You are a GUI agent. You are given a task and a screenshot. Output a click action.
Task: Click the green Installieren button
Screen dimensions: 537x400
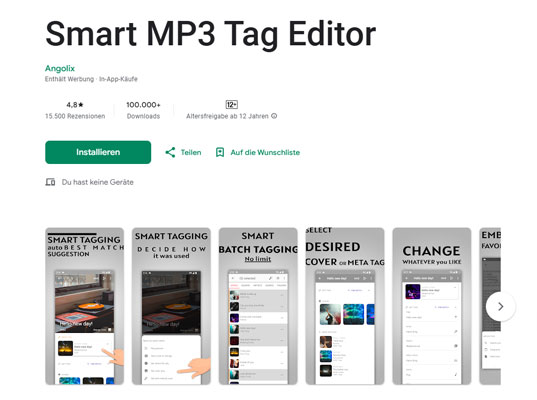(98, 152)
